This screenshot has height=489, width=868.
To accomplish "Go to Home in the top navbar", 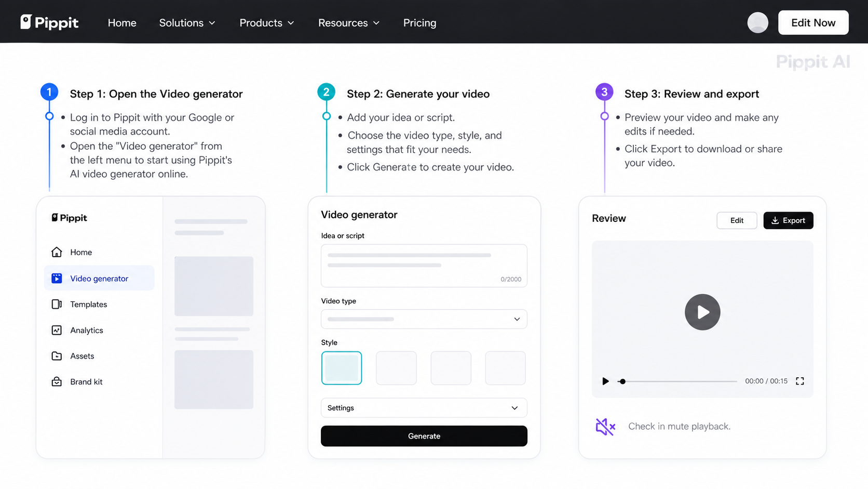I will (x=122, y=23).
